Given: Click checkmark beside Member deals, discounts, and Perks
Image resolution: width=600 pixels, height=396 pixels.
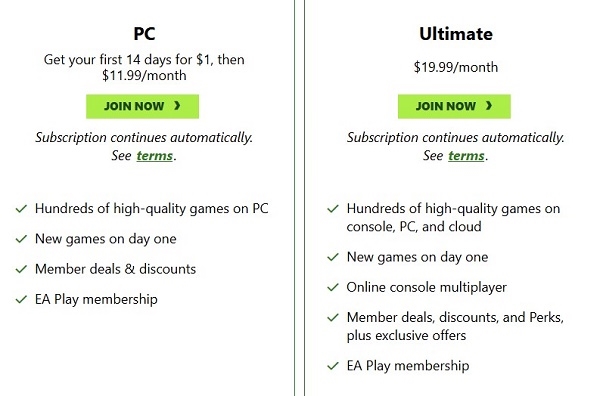Looking at the screenshot, I should [333, 318].
